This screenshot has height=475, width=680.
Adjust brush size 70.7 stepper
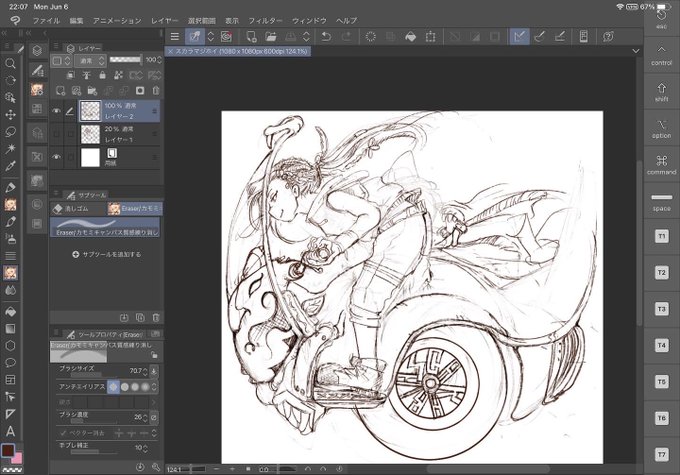(145, 371)
